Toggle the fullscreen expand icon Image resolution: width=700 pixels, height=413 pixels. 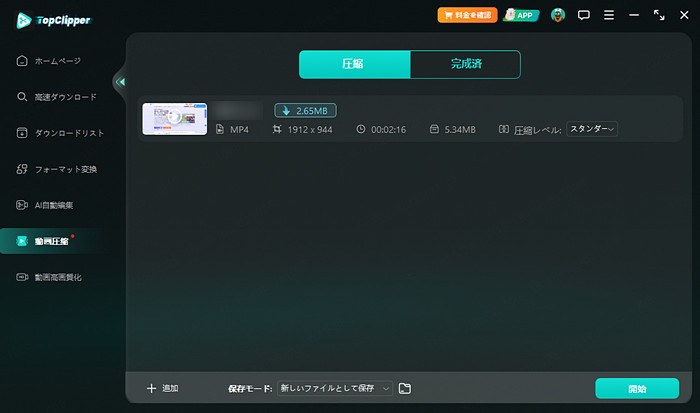click(x=659, y=15)
